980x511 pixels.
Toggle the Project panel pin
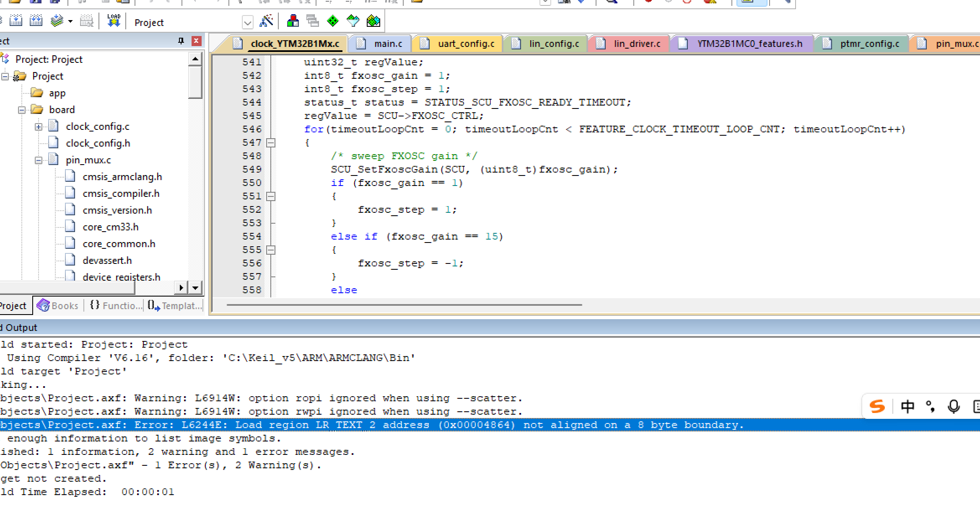click(181, 41)
